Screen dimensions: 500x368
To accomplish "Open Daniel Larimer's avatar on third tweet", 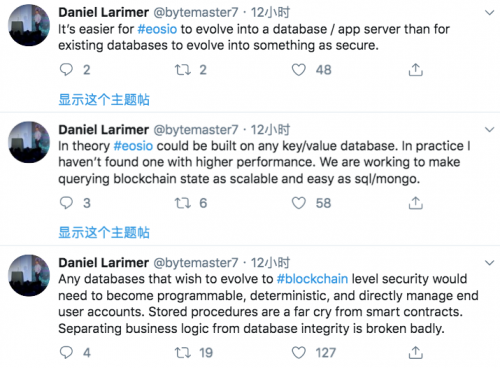I will click(x=29, y=275).
